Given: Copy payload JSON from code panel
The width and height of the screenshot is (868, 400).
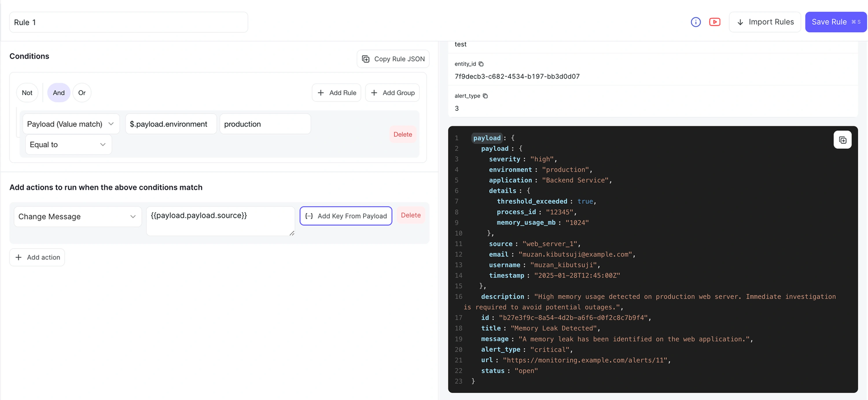Looking at the screenshot, I should [x=842, y=140].
